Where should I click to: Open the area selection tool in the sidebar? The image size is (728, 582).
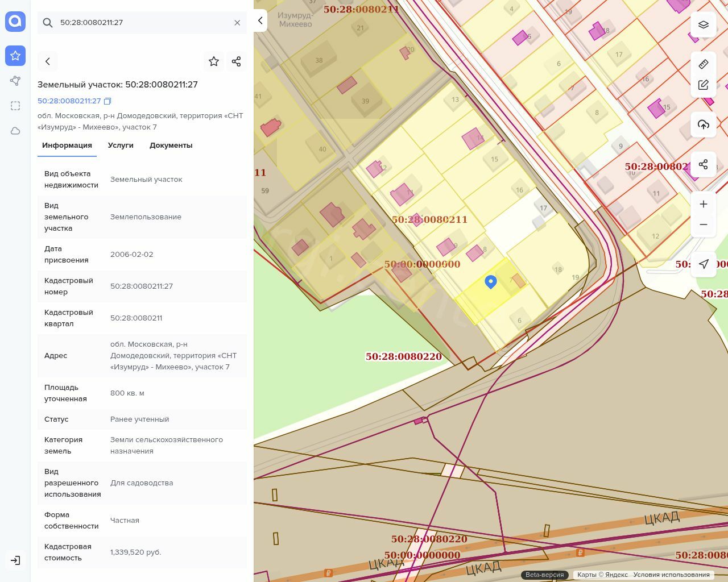(x=15, y=106)
